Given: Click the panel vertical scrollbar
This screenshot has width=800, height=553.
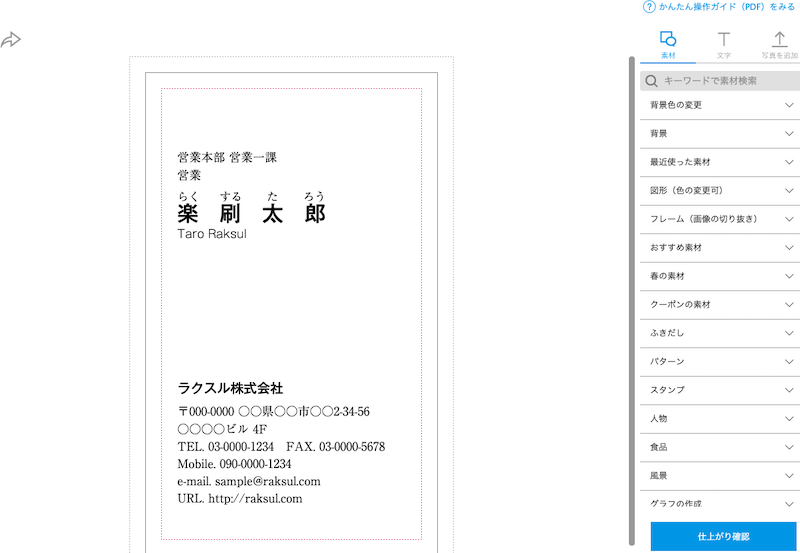Looking at the screenshot, I should click(x=632, y=301).
